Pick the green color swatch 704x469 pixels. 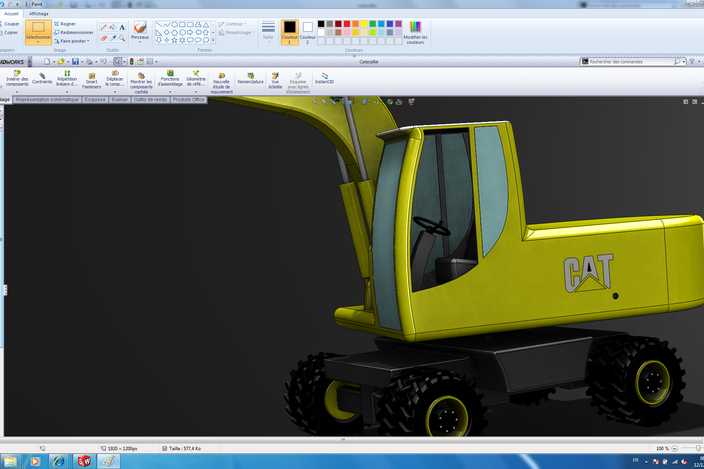pos(373,24)
